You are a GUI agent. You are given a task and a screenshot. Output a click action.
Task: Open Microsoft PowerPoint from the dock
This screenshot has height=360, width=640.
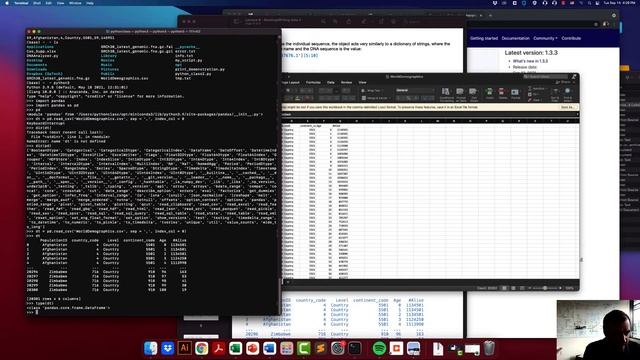pos(253,348)
